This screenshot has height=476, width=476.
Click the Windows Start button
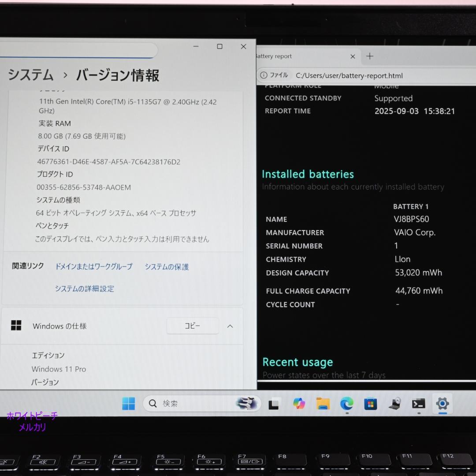[x=128, y=404]
